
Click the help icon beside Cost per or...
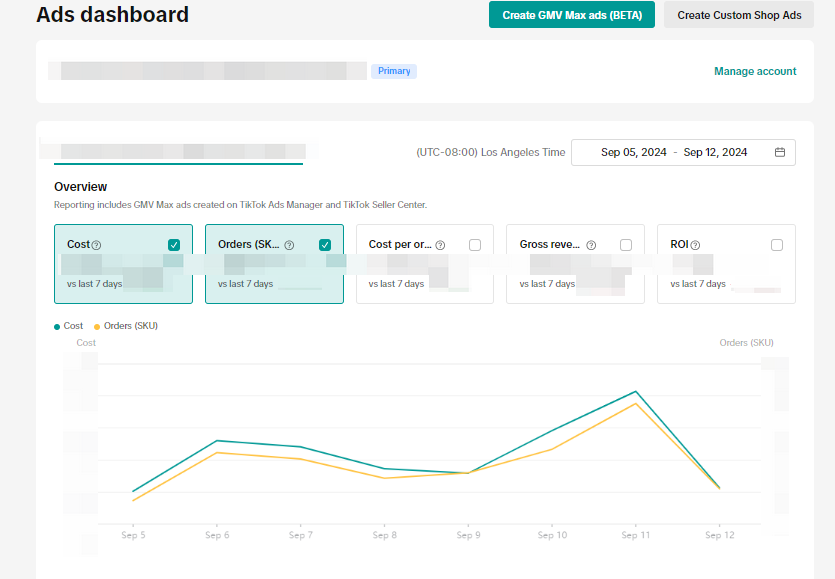point(440,245)
